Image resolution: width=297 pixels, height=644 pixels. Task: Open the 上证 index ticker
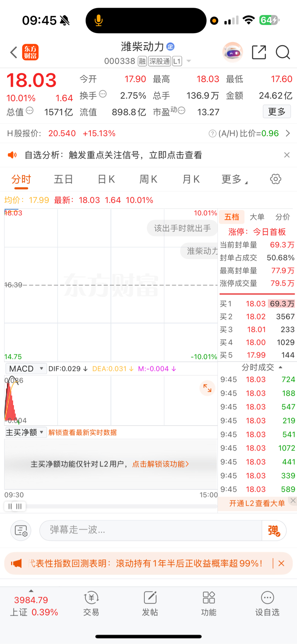pos(33,606)
